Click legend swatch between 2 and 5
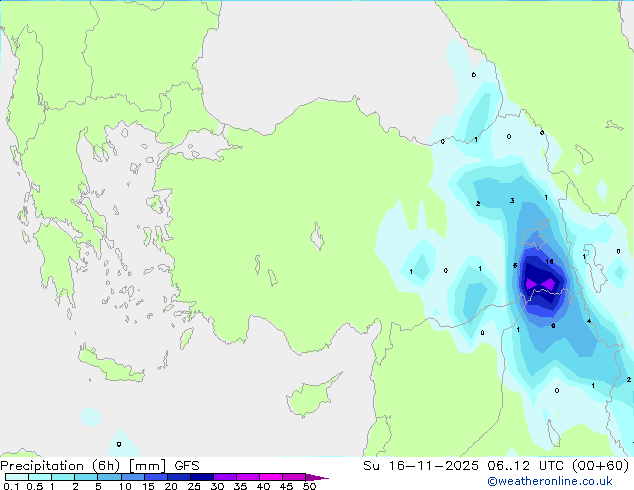The image size is (634, 490). (86, 477)
